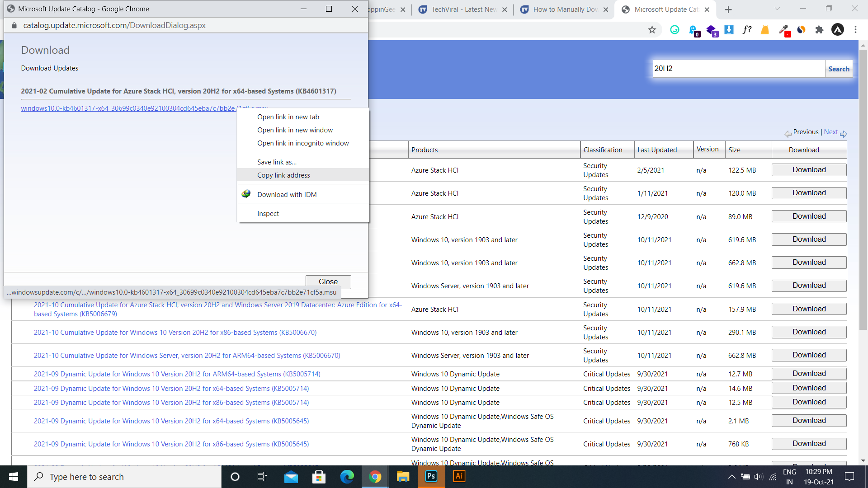Viewport: 868px width, 488px height.
Task: Click the scrollbar down arrow
Action: [863, 461]
